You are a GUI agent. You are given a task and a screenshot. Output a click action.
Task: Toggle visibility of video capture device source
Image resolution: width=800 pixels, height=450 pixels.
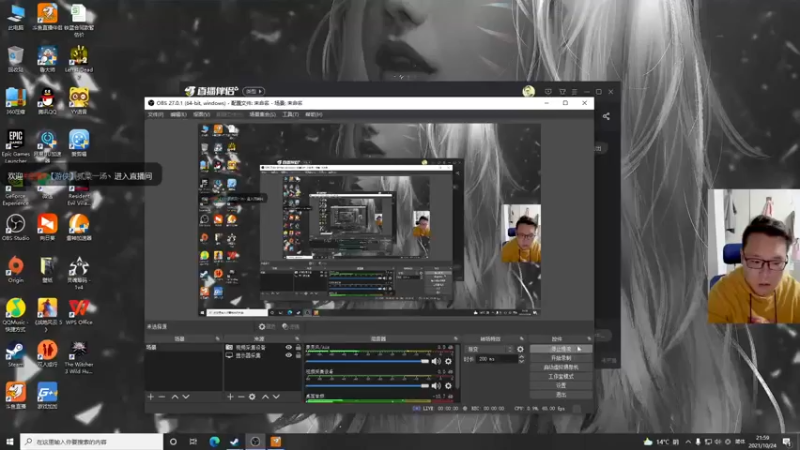click(x=288, y=347)
